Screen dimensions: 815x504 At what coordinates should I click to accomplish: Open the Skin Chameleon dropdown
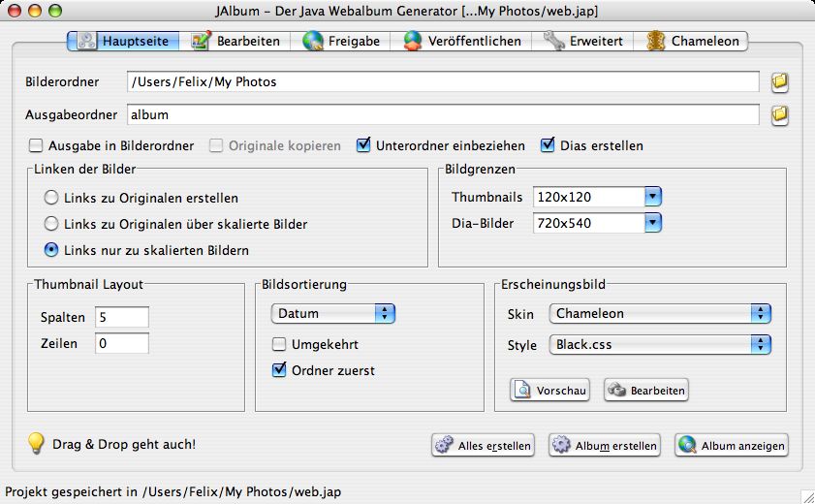tap(660, 313)
